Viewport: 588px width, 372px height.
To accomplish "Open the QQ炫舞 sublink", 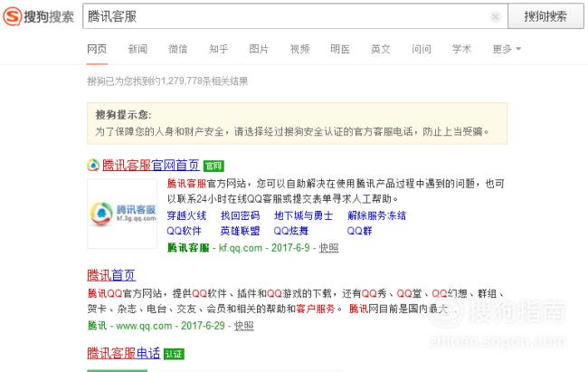I will click(291, 231).
